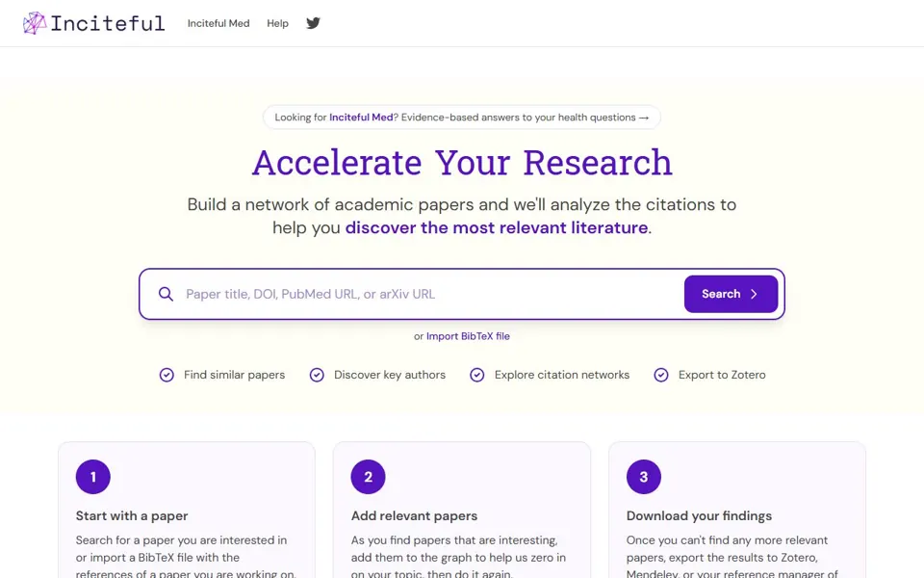Open Inciteful Med in the top navigation
Viewport: 924px width, 578px height.
(218, 23)
